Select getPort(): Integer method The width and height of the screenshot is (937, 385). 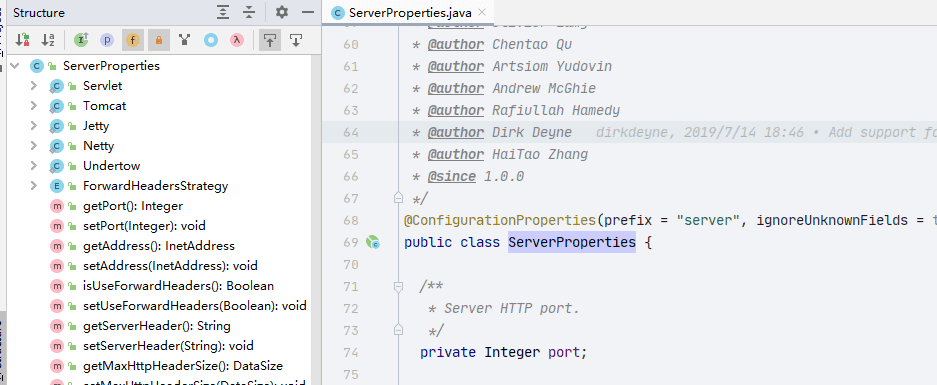pos(133,206)
